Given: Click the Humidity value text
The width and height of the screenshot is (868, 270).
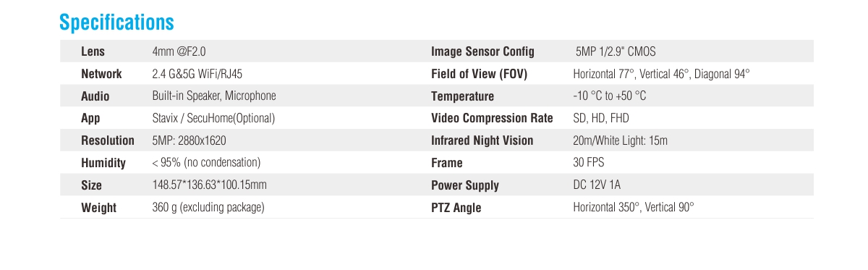Looking at the screenshot, I should [x=206, y=163].
